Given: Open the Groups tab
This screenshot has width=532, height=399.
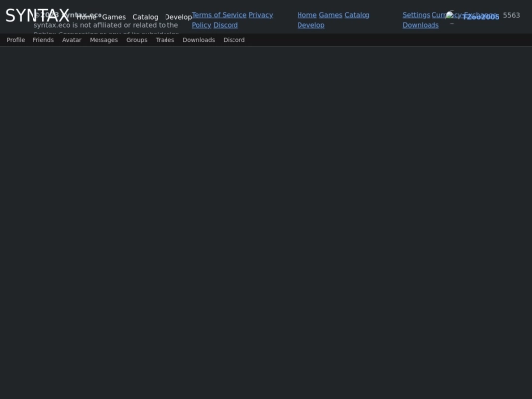Looking at the screenshot, I should point(137,40).
